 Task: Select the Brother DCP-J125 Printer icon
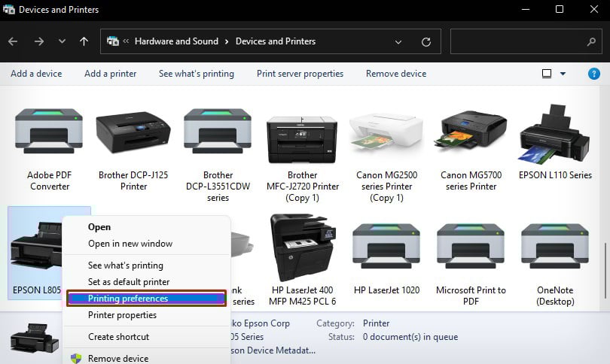(133, 133)
